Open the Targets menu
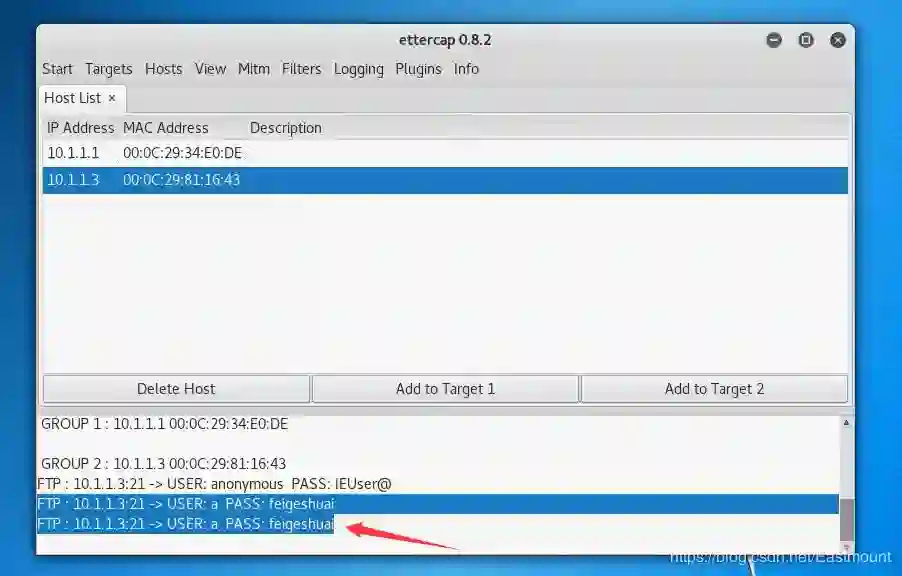The width and height of the screenshot is (902, 576). [x=109, y=69]
